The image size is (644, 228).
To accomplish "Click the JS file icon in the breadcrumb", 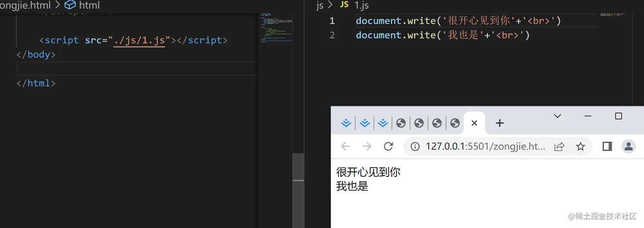I will tap(344, 5).
